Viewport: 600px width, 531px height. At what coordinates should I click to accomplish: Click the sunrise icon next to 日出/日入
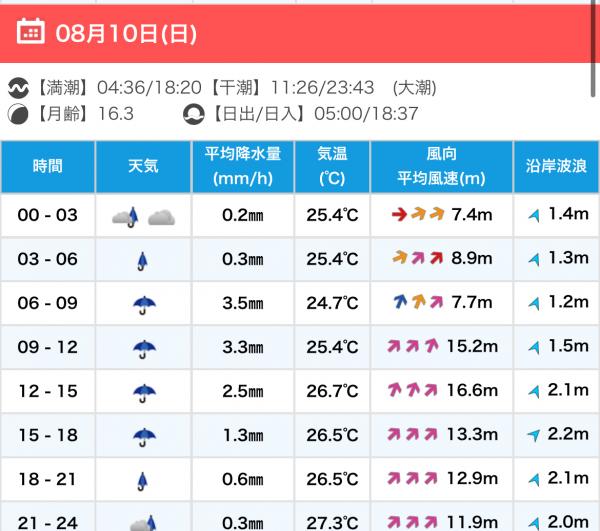point(194,114)
